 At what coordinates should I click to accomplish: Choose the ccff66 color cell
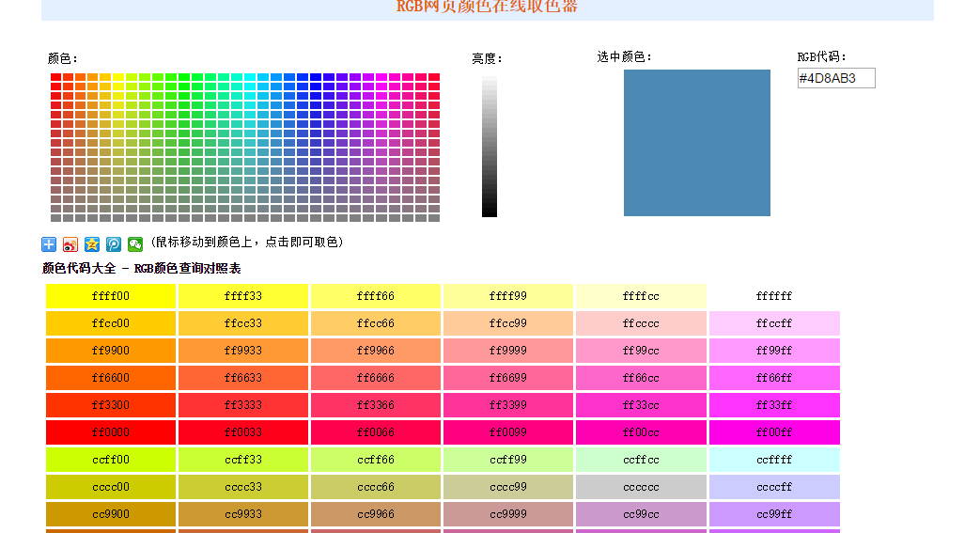click(x=376, y=460)
